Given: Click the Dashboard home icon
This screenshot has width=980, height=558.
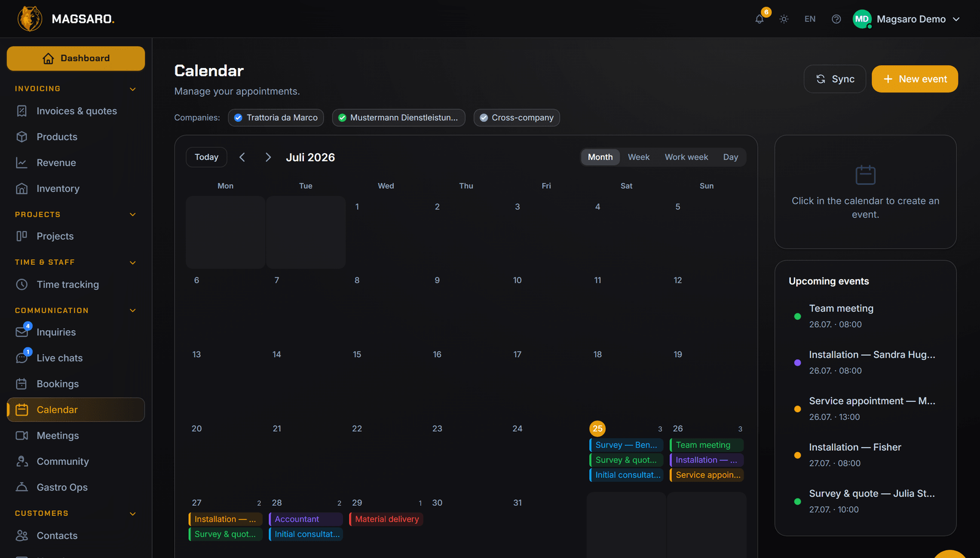Looking at the screenshot, I should (x=48, y=58).
